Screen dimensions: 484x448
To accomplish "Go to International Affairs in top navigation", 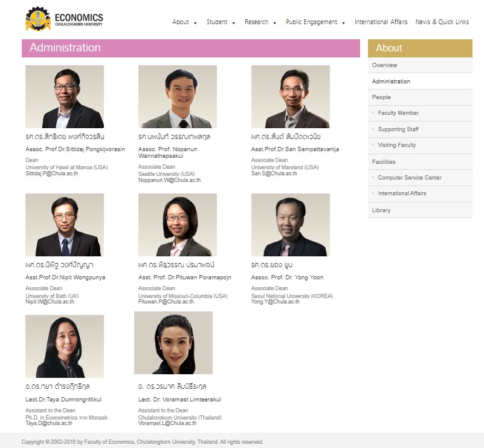I will click(381, 22).
